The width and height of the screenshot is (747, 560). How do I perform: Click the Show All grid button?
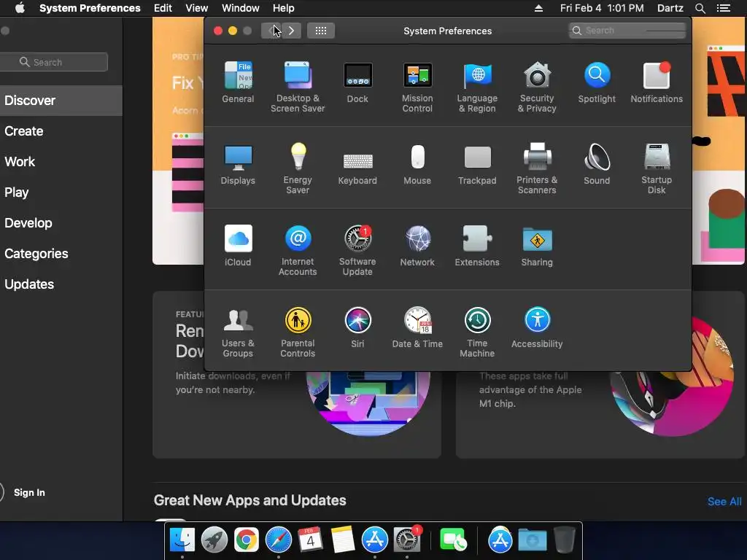321,31
